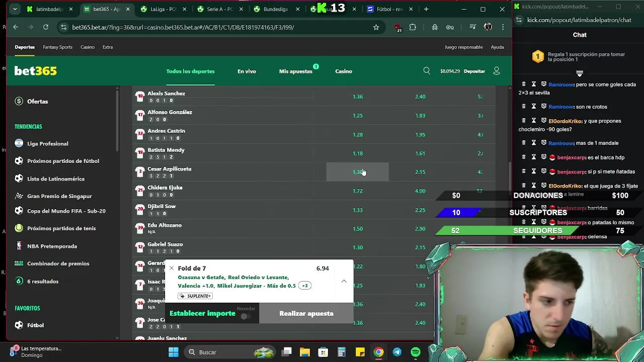Click the bet365 logo
Screen dimensions: 644x362
tap(35, 71)
